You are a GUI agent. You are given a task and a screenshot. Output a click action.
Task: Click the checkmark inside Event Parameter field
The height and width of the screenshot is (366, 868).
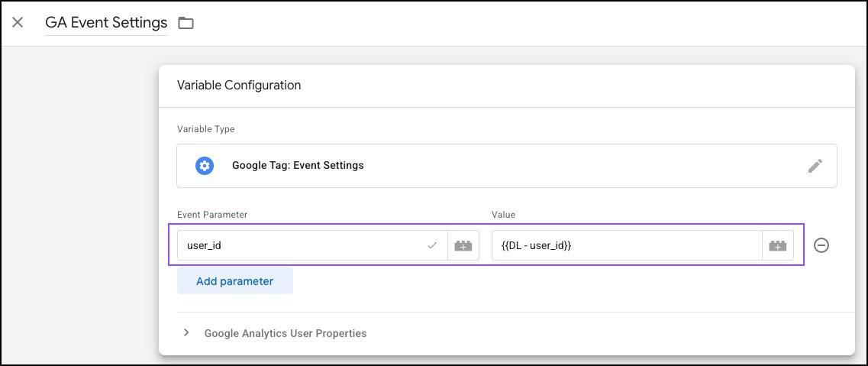432,245
